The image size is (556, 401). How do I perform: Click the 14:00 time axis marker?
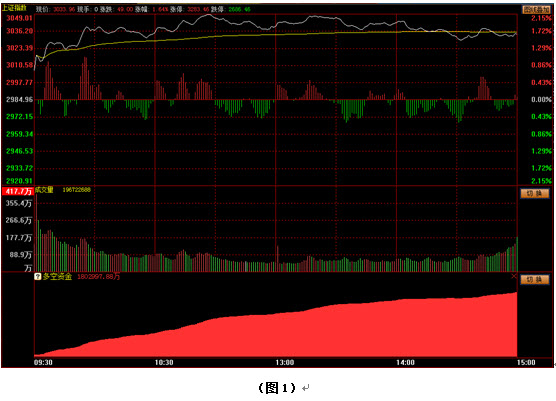405,362
